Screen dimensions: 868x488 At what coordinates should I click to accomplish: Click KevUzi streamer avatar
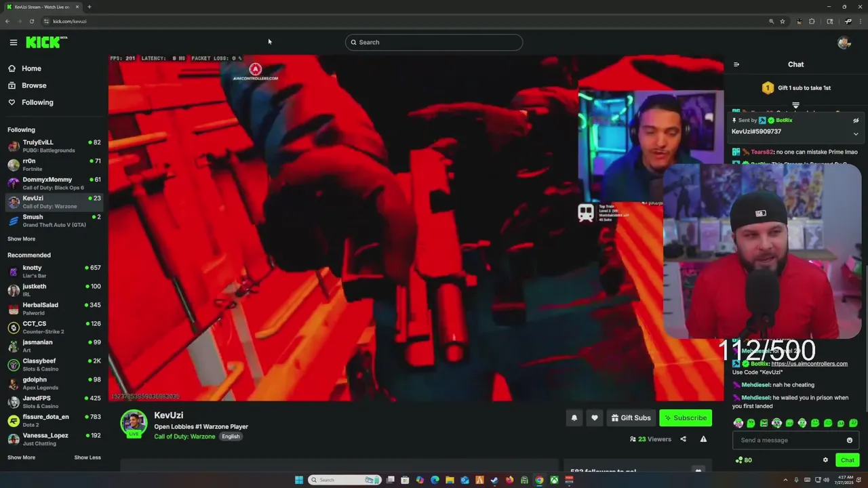pos(134,424)
